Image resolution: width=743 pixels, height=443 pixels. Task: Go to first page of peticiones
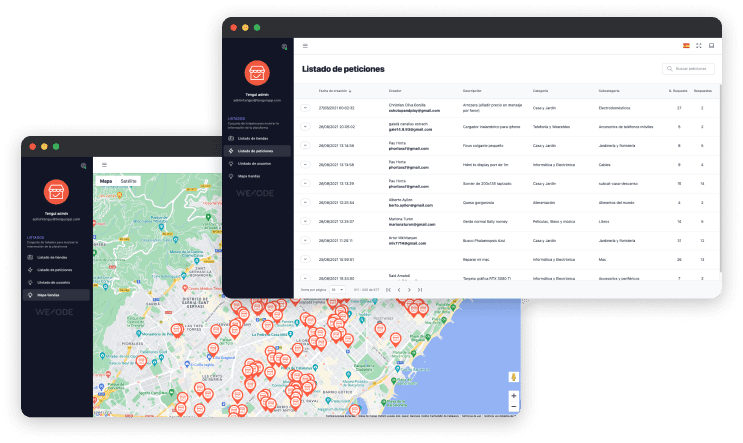click(387, 289)
